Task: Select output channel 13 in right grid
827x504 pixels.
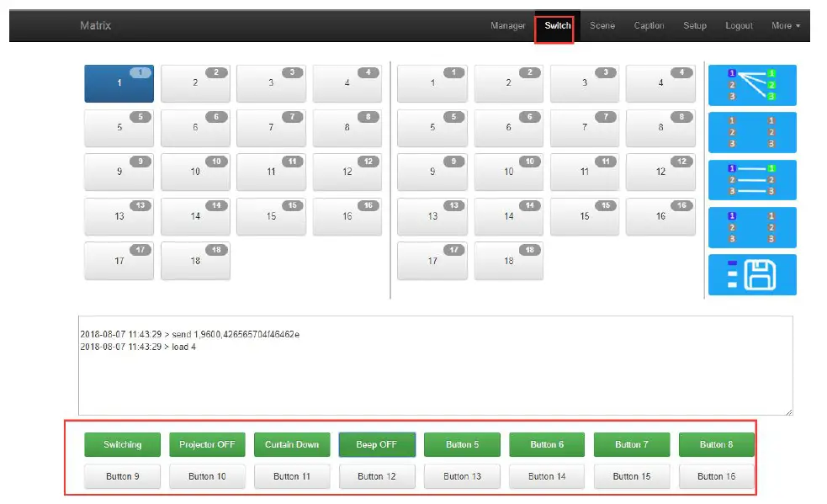Action: [x=432, y=216]
